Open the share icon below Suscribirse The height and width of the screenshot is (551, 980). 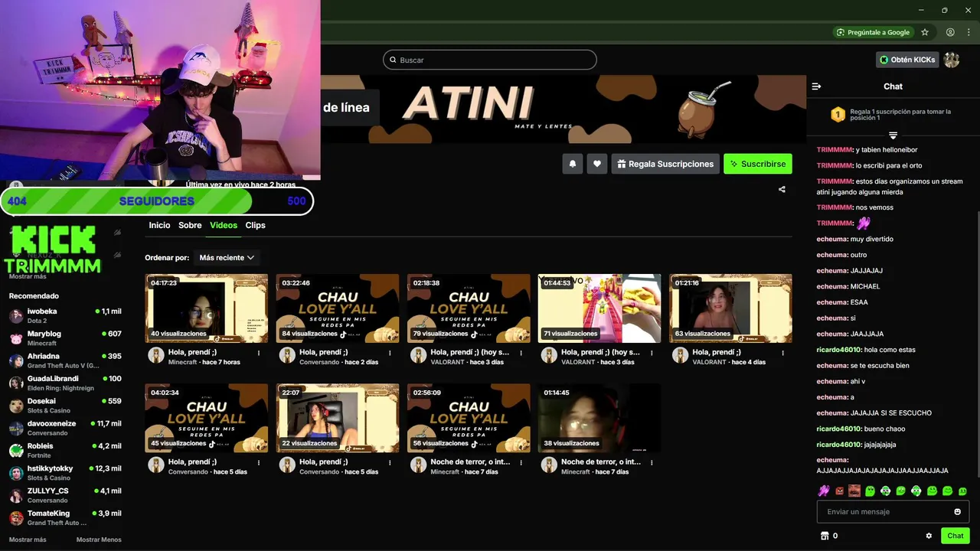click(x=782, y=189)
